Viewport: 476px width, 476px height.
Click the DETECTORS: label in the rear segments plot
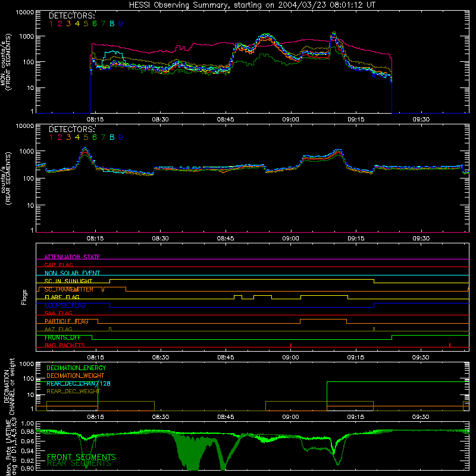[x=72, y=129]
